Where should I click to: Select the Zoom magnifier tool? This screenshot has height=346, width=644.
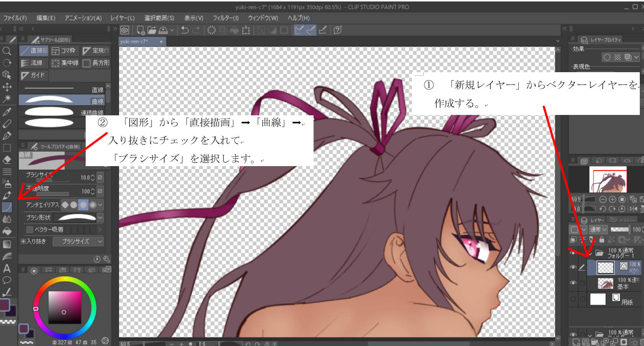tap(7, 51)
